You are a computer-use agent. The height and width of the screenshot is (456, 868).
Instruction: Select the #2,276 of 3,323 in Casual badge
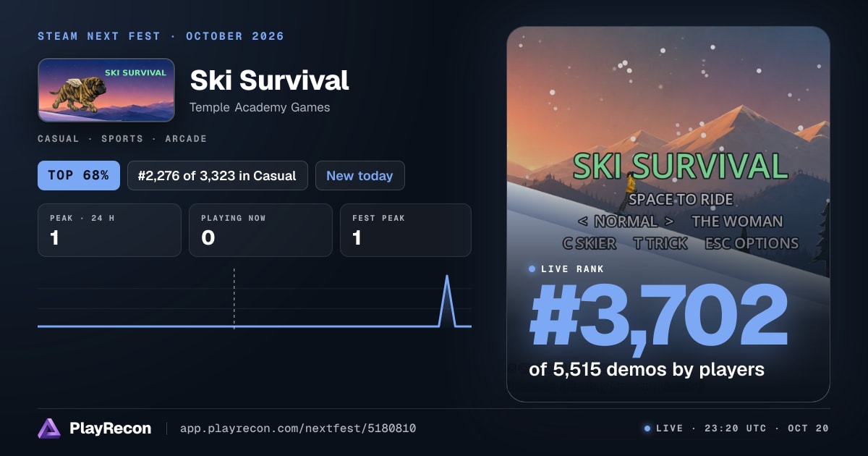click(x=218, y=175)
